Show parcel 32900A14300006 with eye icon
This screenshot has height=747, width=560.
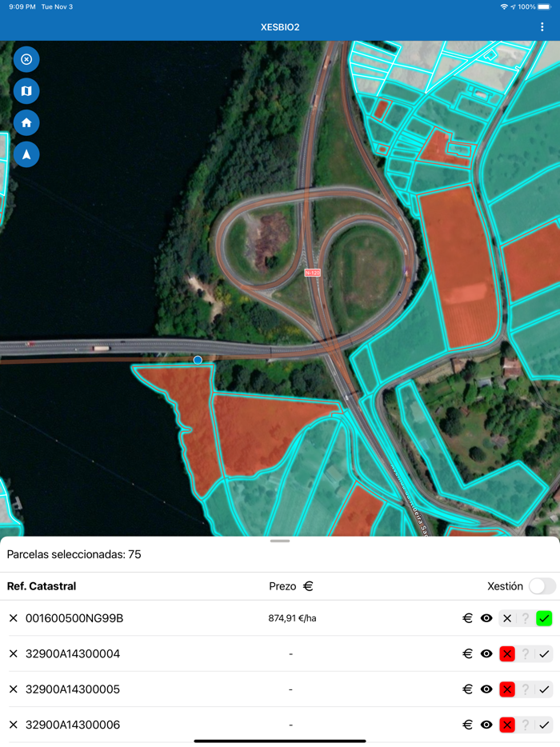(486, 725)
